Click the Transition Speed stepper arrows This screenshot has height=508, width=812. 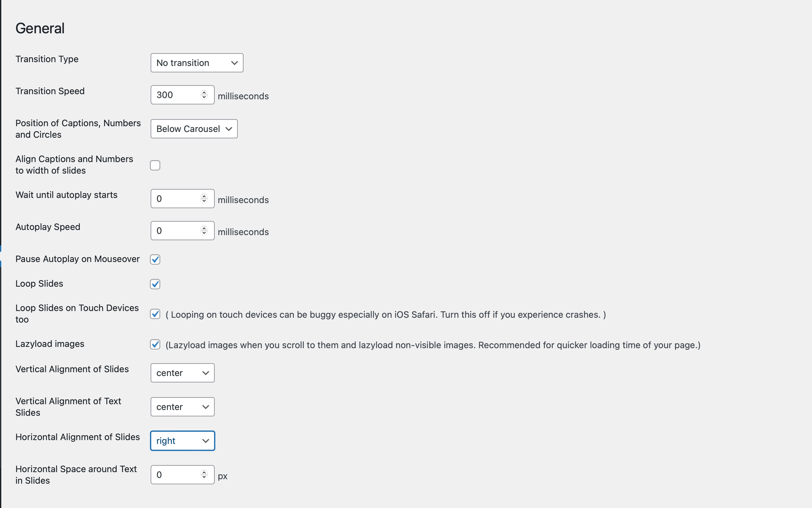click(x=204, y=95)
